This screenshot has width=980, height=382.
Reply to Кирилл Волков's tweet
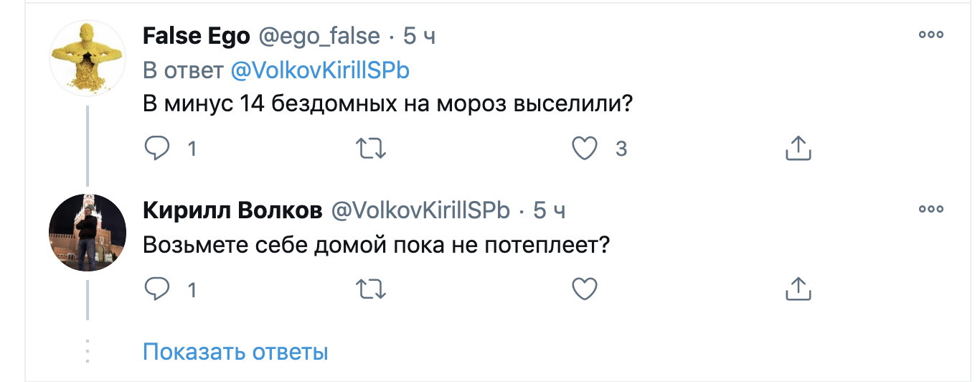pyautogui.click(x=158, y=289)
